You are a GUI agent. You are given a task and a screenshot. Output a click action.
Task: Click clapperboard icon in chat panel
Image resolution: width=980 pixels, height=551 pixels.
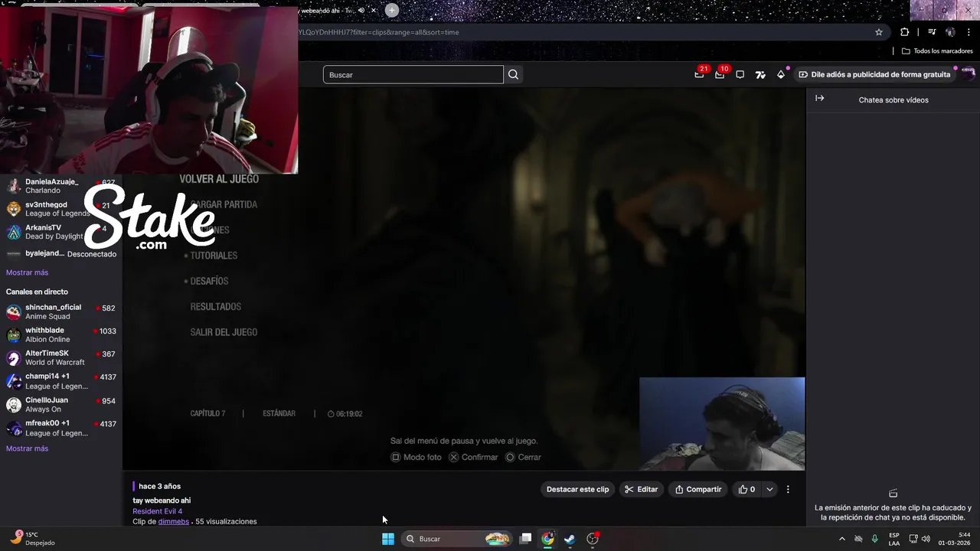tap(893, 494)
